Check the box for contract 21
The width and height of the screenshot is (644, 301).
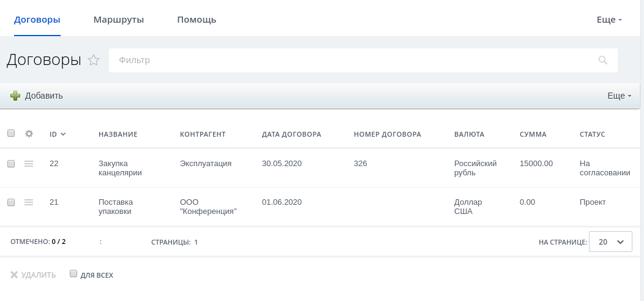[x=11, y=202]
